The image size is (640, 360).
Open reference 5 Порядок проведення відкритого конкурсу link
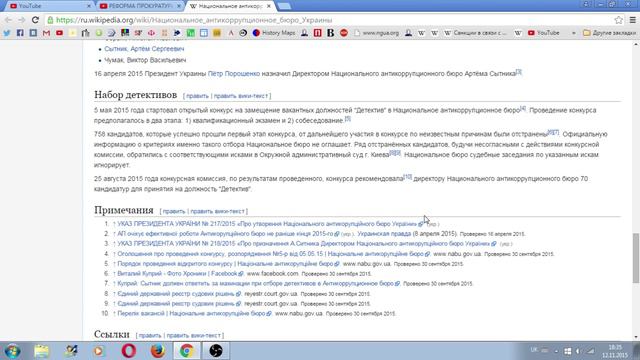pos(225,264)
